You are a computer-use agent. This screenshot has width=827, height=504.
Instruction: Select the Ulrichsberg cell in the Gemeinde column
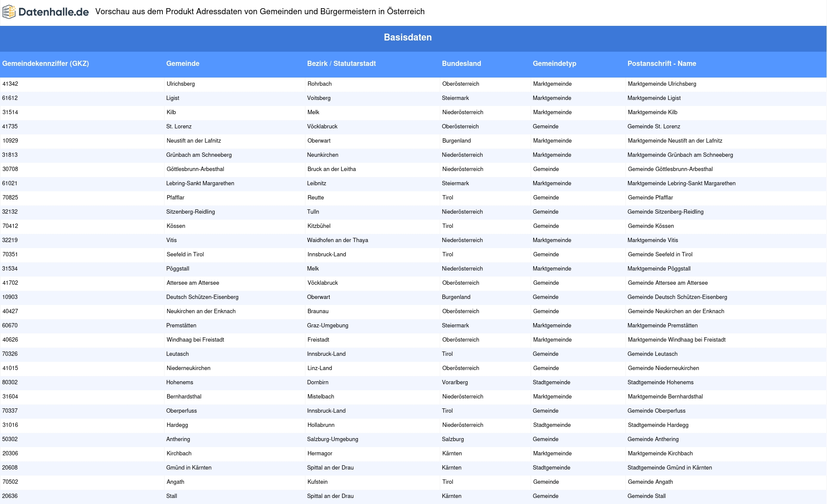(x=235, y=84)
